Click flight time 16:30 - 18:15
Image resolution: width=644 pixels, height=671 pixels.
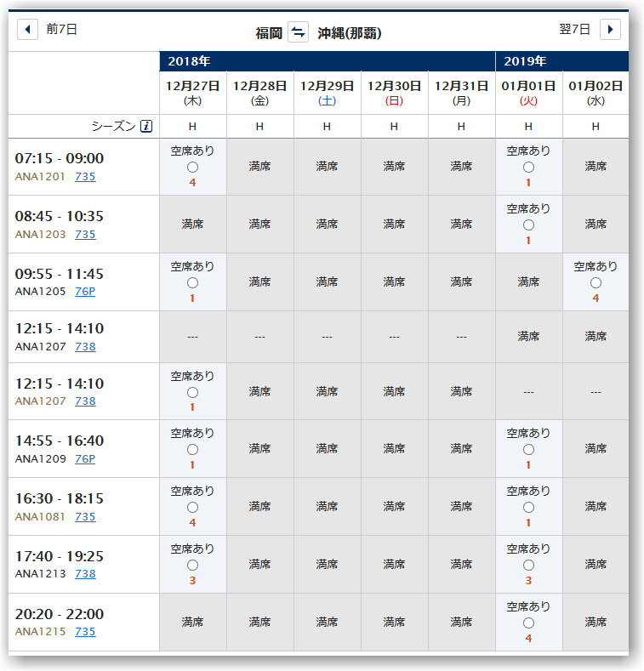click(60, 498)
